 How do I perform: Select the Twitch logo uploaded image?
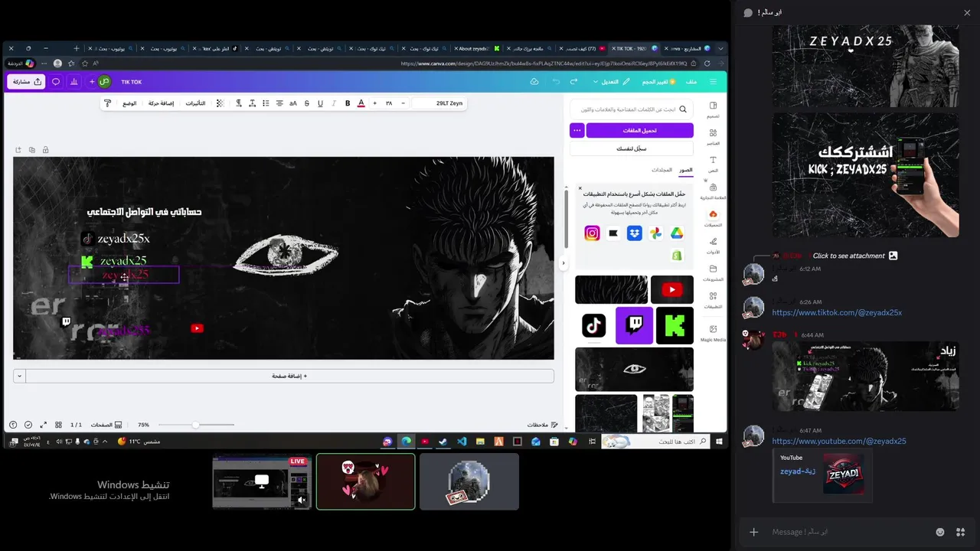[x=635, y=325]
